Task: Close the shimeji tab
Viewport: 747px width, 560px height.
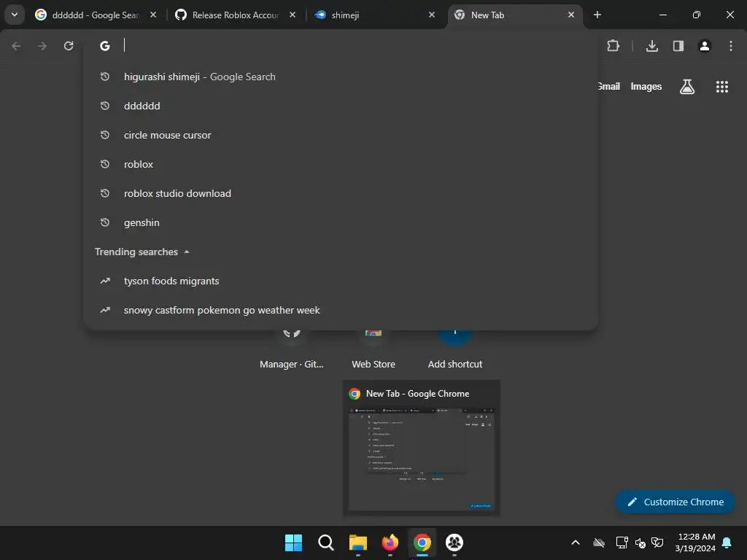Action: 432,15
